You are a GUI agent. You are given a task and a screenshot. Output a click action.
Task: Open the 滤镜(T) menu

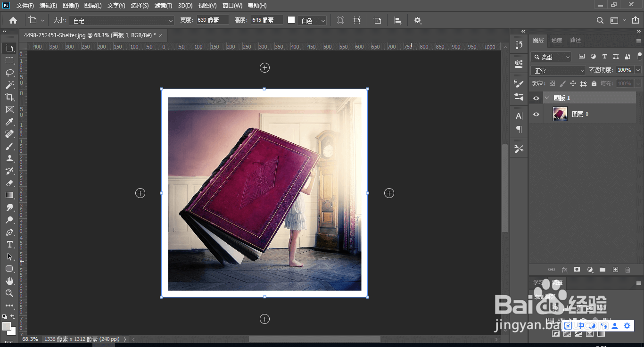[x=163, y=6]
